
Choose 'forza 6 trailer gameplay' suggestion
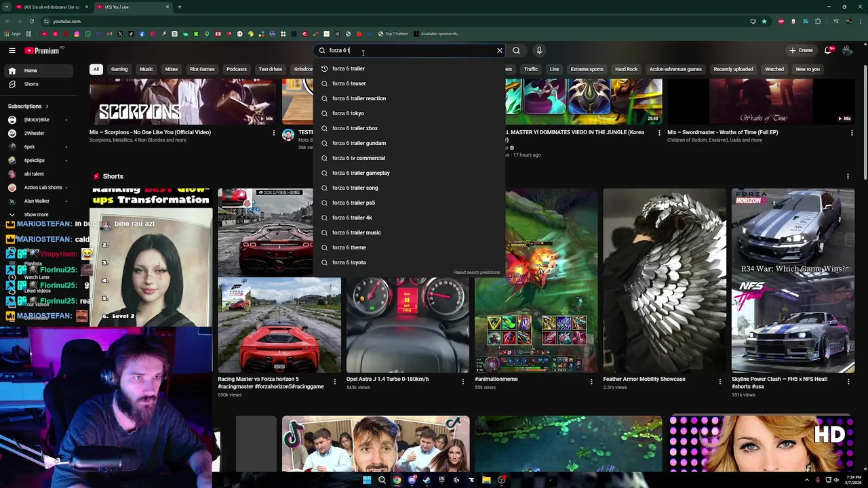pyautogui.click(x=410, y=173)
